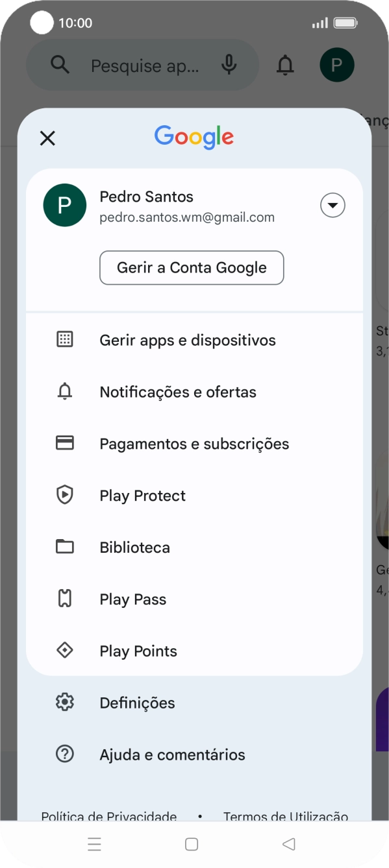Open the Biblioteca folder icon

pyautogui.click(x=65, y=546)
